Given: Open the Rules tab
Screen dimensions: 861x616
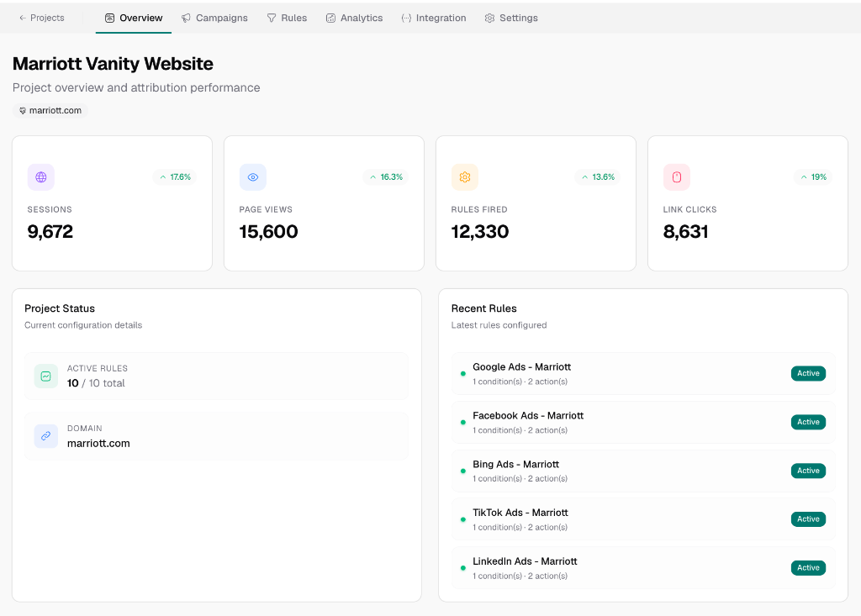Looking at the screenshot, I should coord(287,18).
